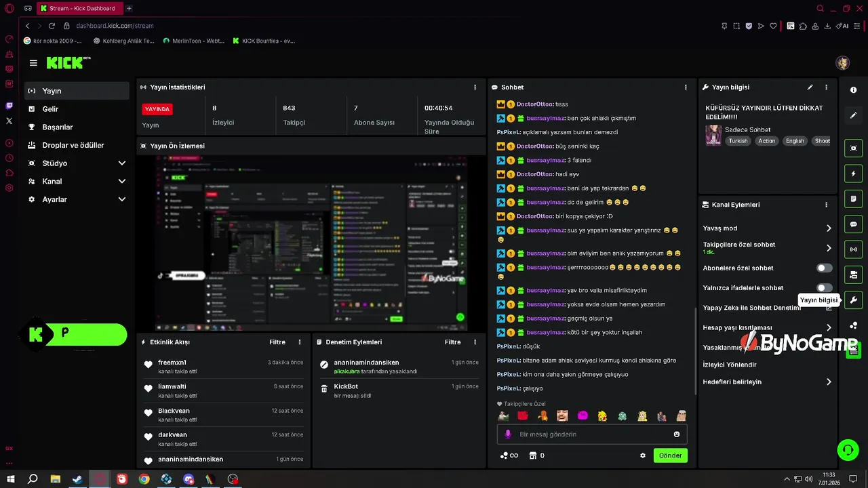Open Chrome from the Windows taskbar
This screenshot has height=488, width=868.
144,479
